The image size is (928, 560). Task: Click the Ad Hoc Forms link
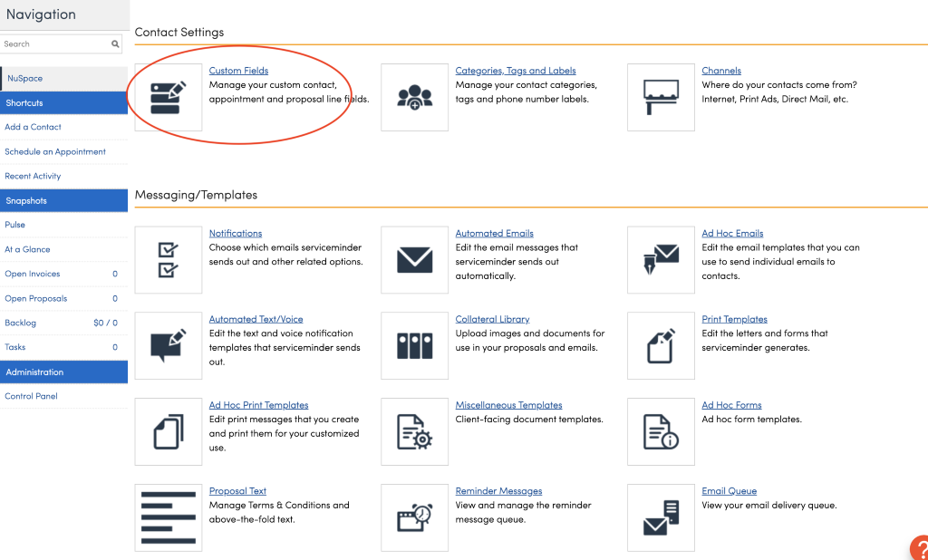(731, 404)
